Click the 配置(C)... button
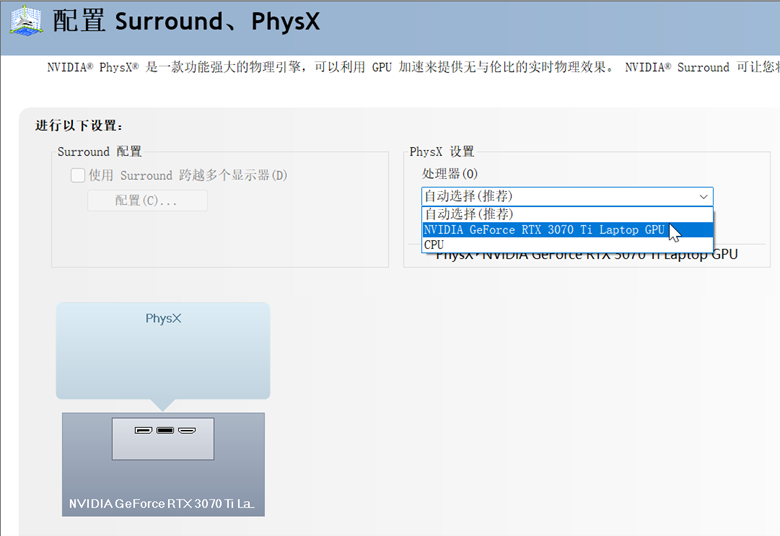Screen dimensions: 780x536 click(147, 201)
